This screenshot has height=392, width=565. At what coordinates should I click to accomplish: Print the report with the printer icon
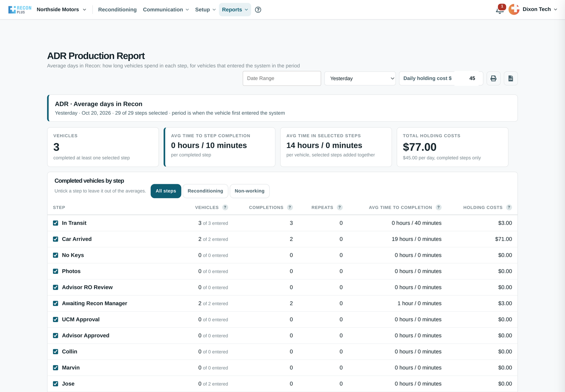point(493,78)
